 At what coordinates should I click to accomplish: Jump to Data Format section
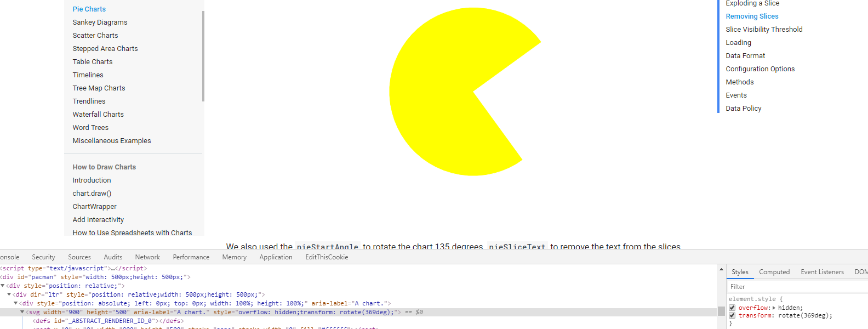pos(745,56)
